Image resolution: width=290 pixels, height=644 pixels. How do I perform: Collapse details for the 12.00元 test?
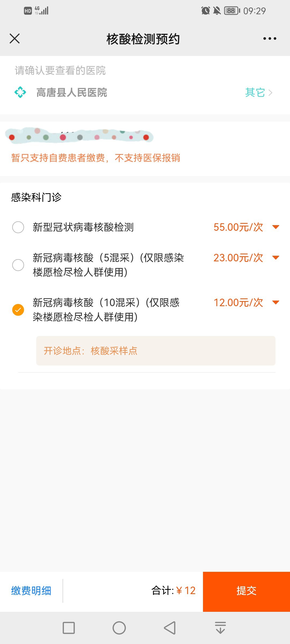click(275, 303)
